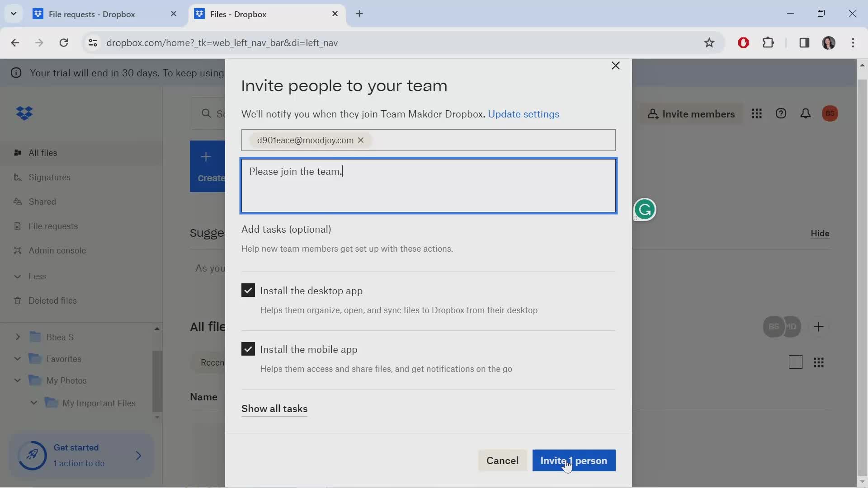Toggle Install the desktop app checkbox

pyautogui.click(x=248, y=290)
